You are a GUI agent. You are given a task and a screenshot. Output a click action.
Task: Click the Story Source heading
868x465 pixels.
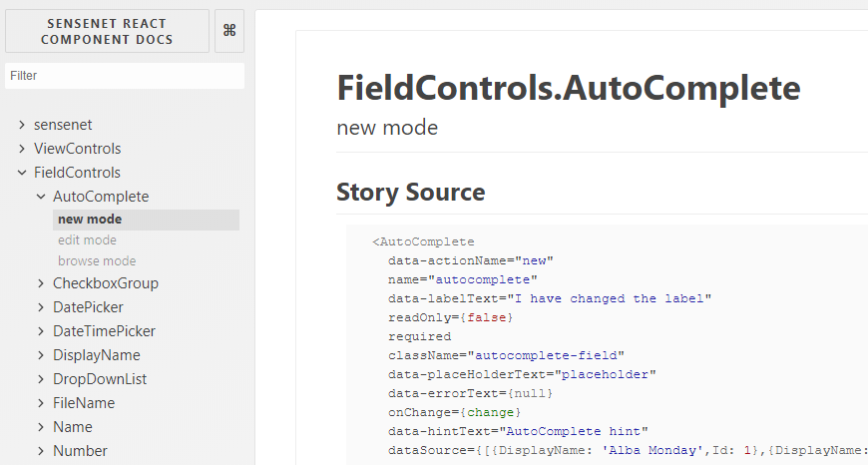(410, 192)
